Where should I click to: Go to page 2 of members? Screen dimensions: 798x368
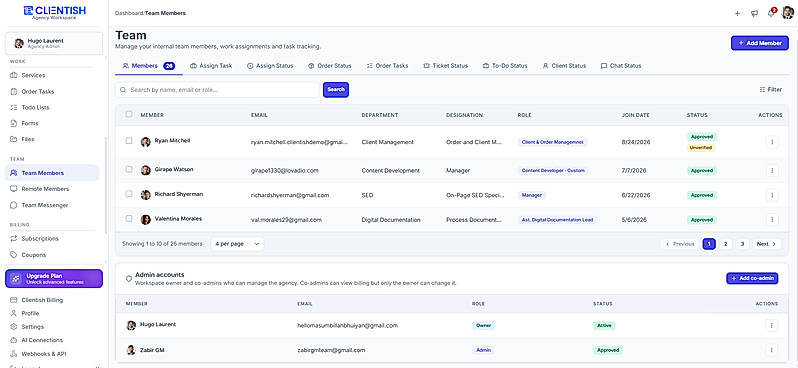726,244
